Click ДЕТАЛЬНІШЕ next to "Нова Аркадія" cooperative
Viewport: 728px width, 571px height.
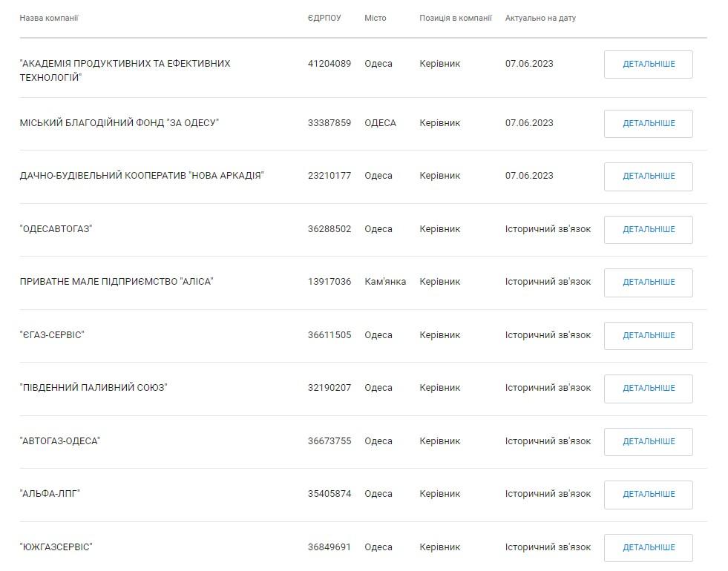tap(648, 176)
